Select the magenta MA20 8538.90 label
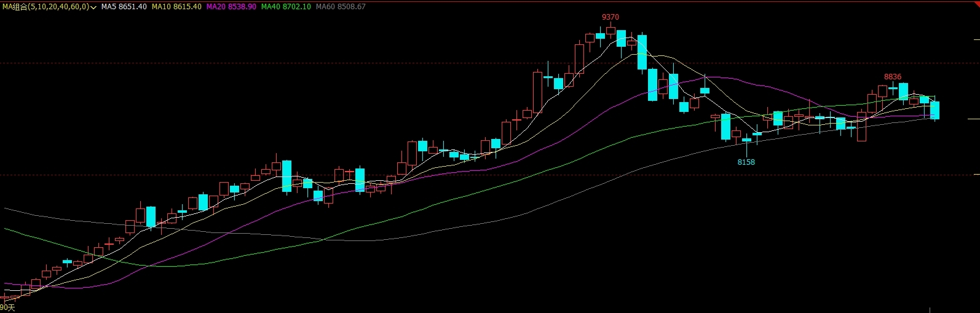The width and height of the screenshot is (980, 313). 231,7
